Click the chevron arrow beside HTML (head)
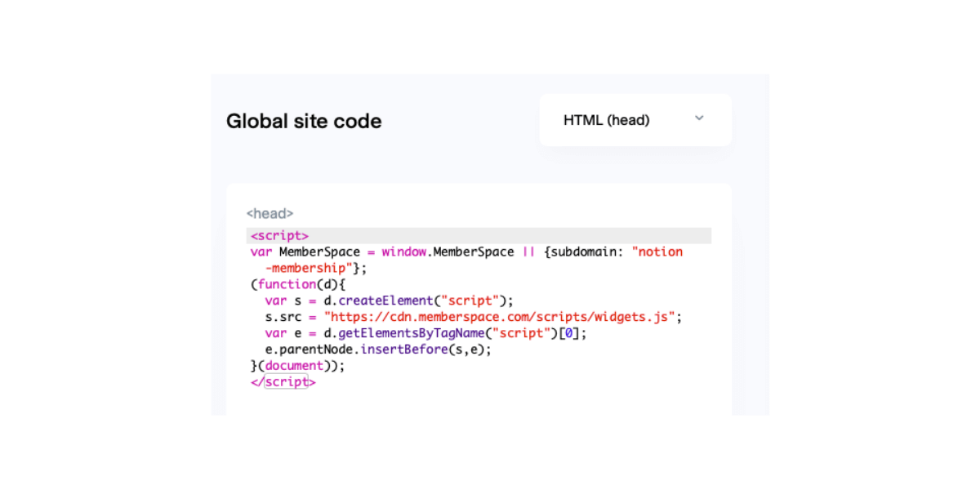The image size is (980, 490). [x=699, y=118]
